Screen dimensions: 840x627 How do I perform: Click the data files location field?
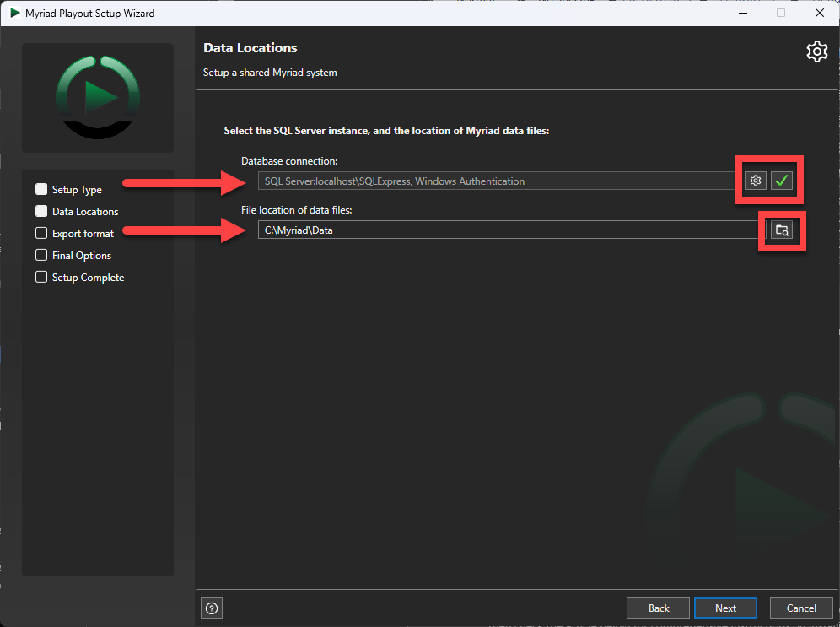coord(512,230)
